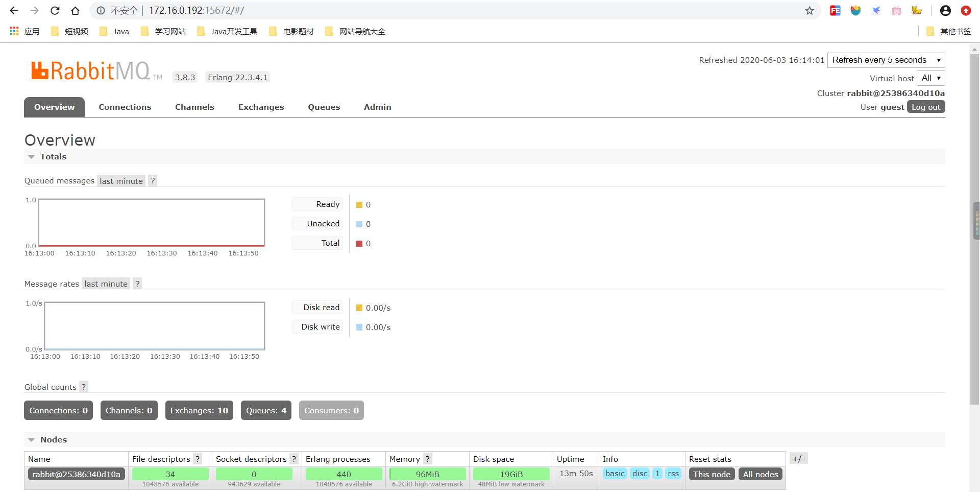980x492 pixels.
Task: Reset stats for This node
Action: click(x=712, y=474)
